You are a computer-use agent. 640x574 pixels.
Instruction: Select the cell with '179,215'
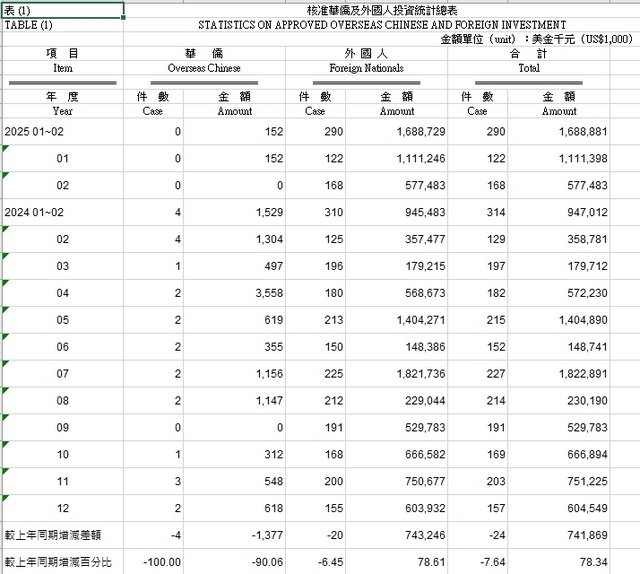397,266
